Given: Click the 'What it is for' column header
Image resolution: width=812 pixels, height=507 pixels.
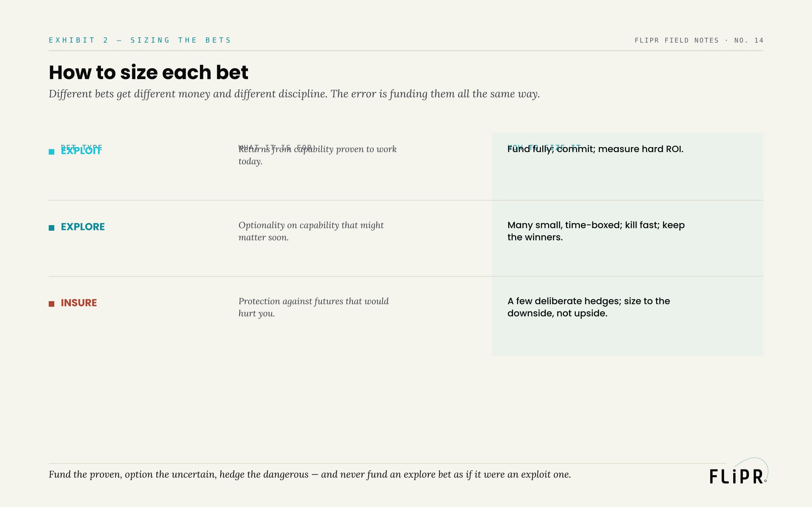Looking at the screenshot, I should coord(275,148).
